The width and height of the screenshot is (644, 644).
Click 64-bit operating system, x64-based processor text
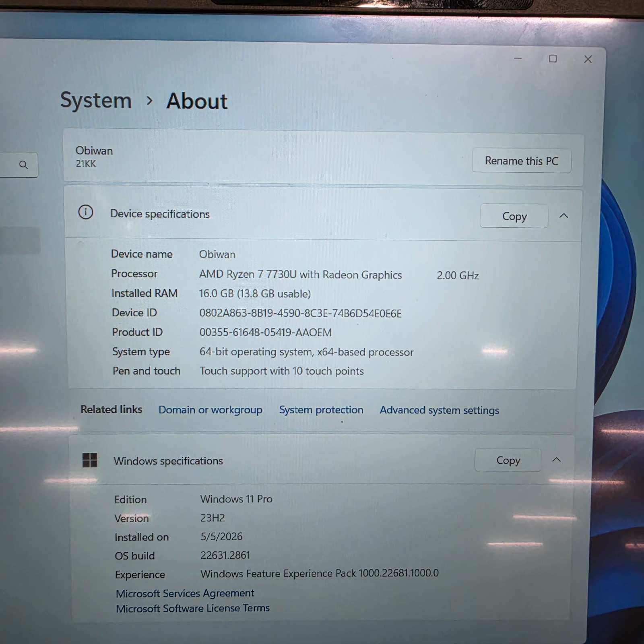[306, 352]
